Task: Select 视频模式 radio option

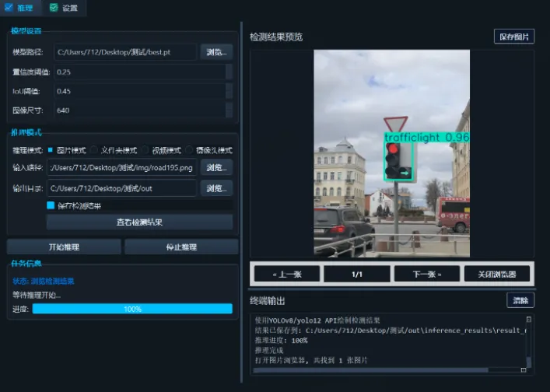Action: point(162,150)
